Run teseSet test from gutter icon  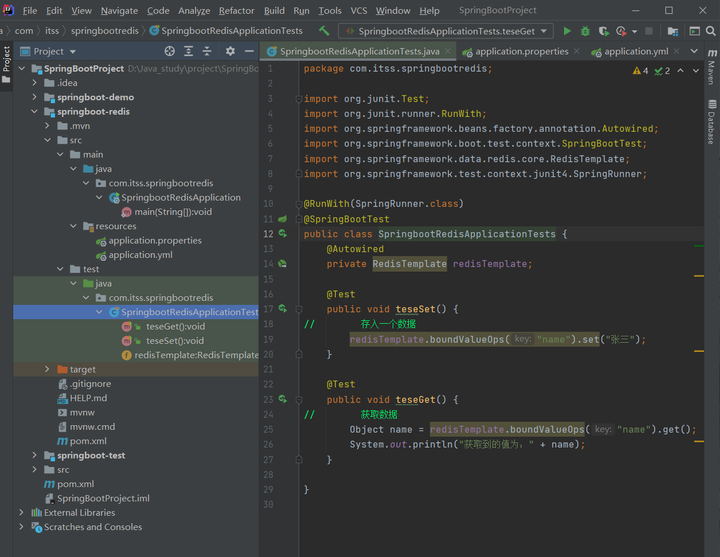pos(283,309)
